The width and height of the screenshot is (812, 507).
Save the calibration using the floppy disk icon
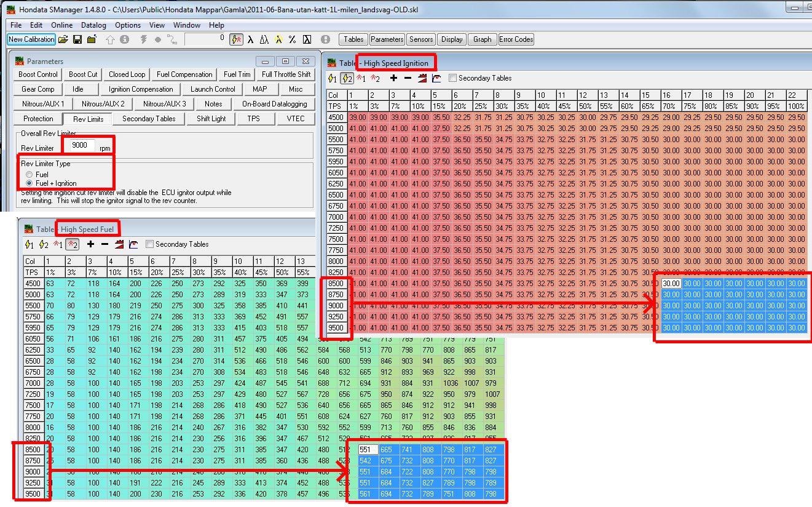tap(77, 39)
